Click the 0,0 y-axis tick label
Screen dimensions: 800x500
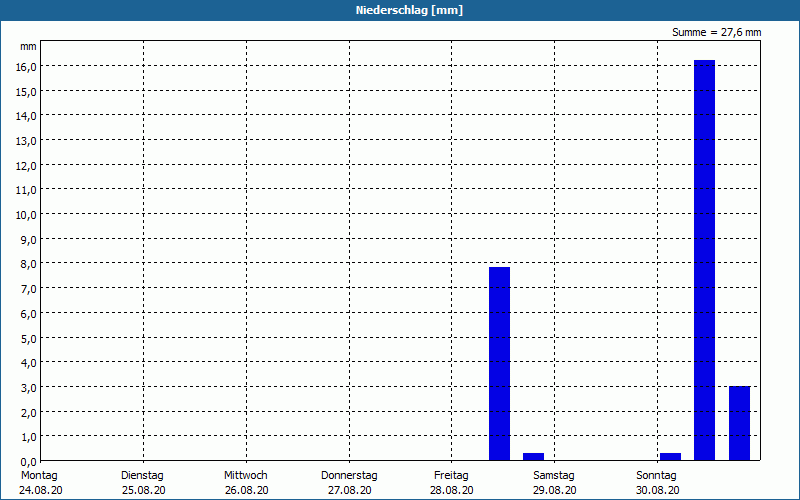click(28, 462)
